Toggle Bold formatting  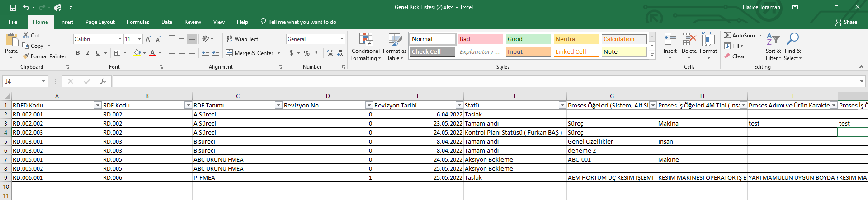[78, 53]
